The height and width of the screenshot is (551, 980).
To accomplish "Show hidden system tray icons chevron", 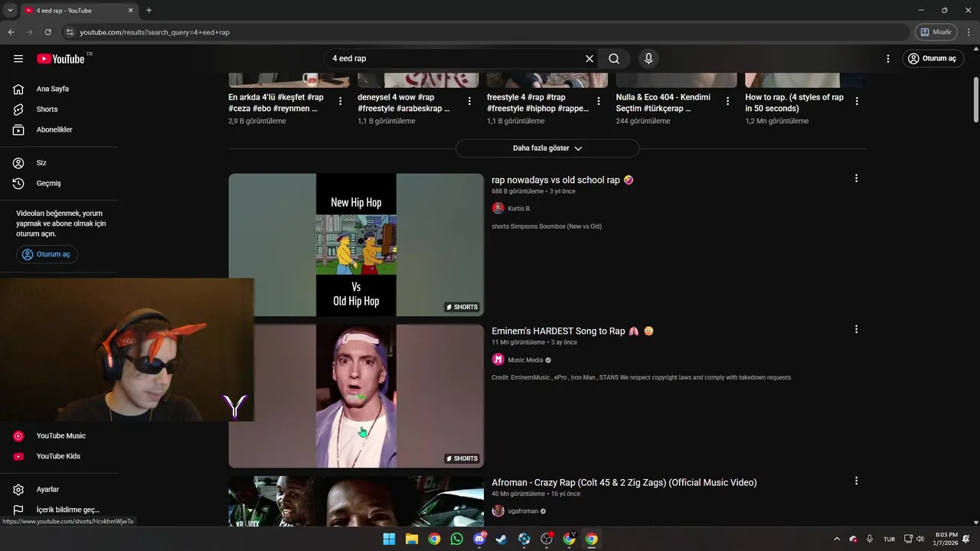I will [x=837, y=539].
